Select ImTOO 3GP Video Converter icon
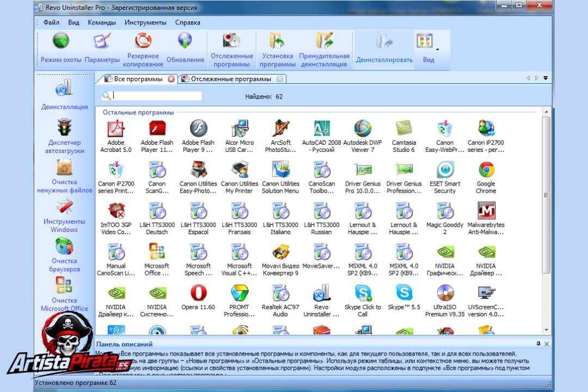Image resolution: width=588 pixels, height=392 pixels. click(116, 218)
